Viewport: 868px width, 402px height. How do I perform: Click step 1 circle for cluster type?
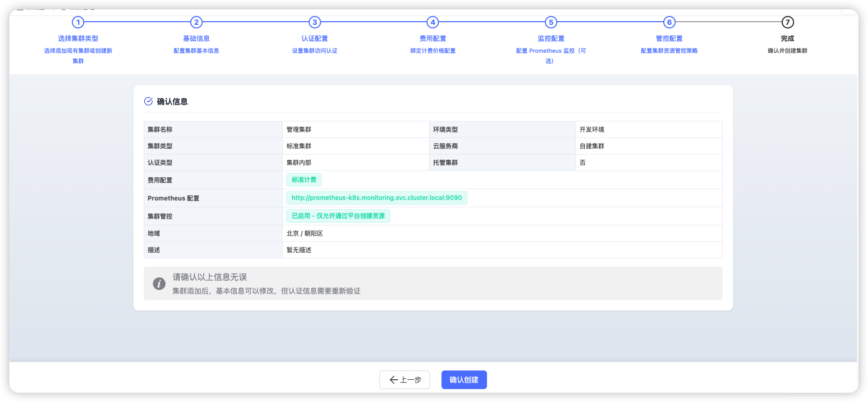[78, 22]
